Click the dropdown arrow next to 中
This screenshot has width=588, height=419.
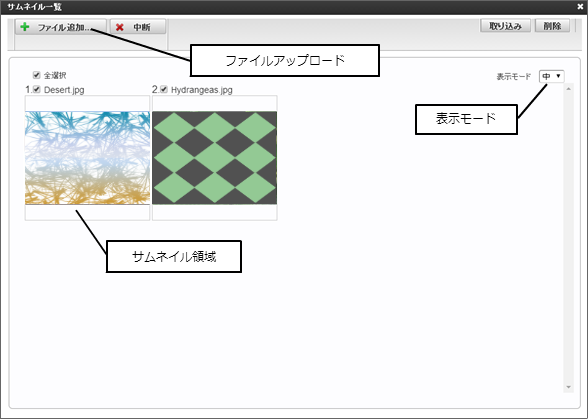[x=558, y=76]
